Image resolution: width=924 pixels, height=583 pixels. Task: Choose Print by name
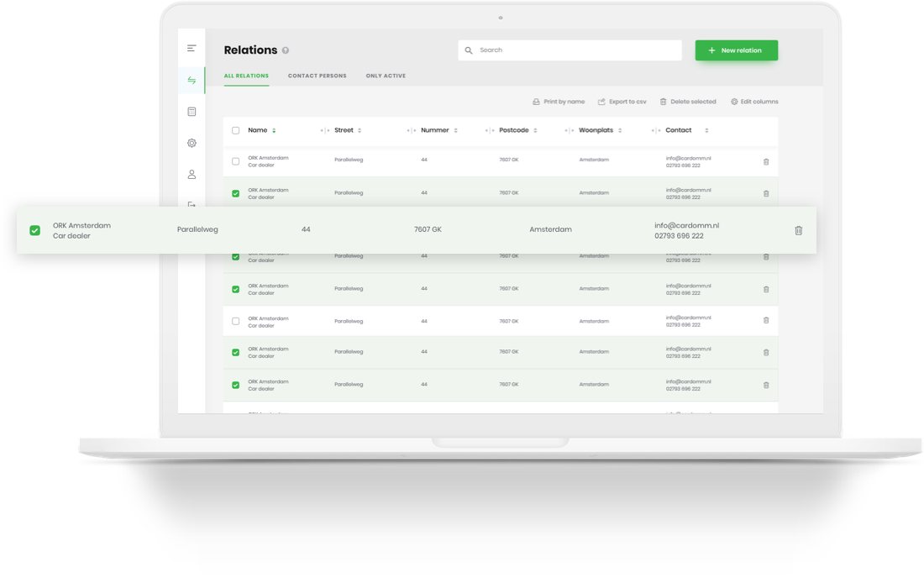[559, 102]
